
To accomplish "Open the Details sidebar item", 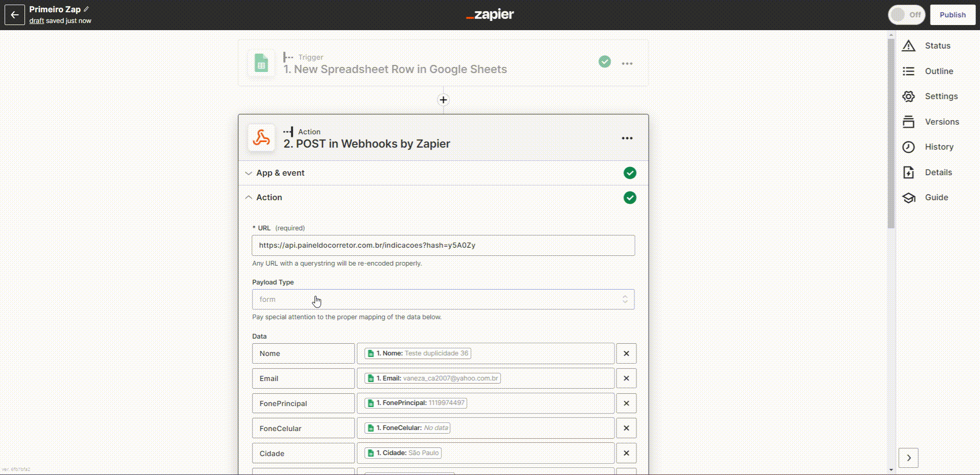I will (x=938, y=172).
